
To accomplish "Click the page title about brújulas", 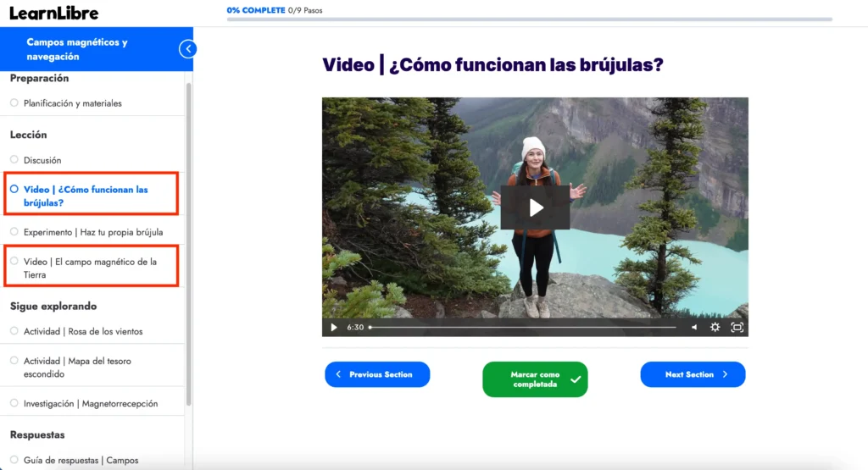I will point(492,64).
